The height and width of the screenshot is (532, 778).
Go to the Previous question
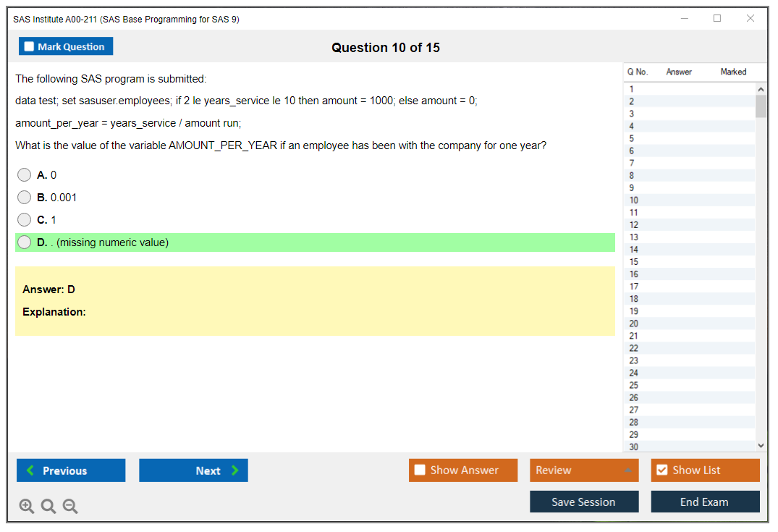[x=71, y=470]
